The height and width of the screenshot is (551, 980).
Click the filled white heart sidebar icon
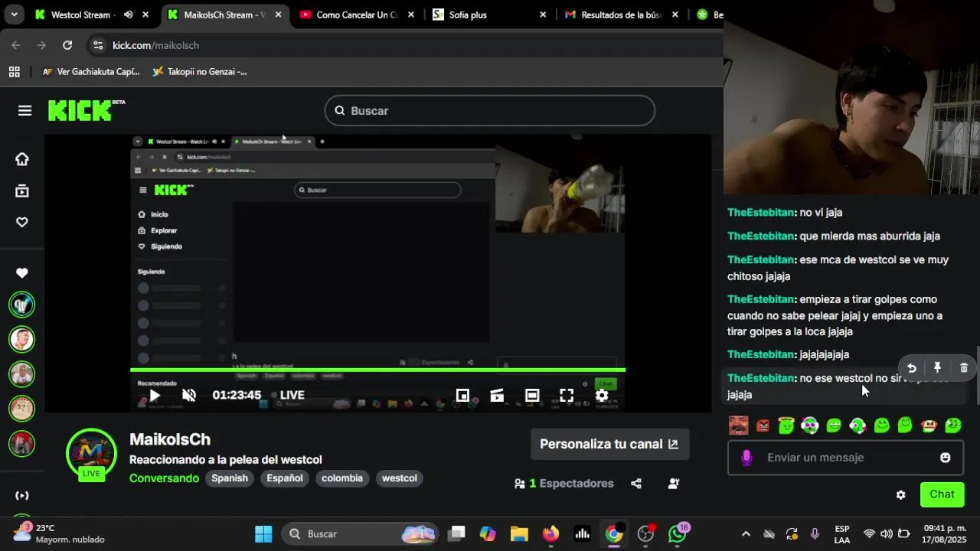tap(22, 273)
